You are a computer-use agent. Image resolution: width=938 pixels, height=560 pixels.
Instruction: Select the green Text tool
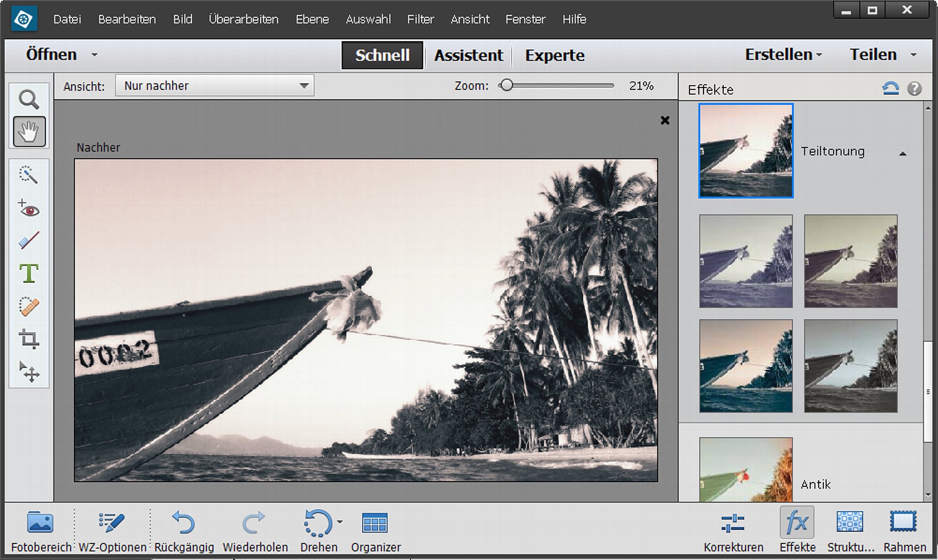pos(29,273)
